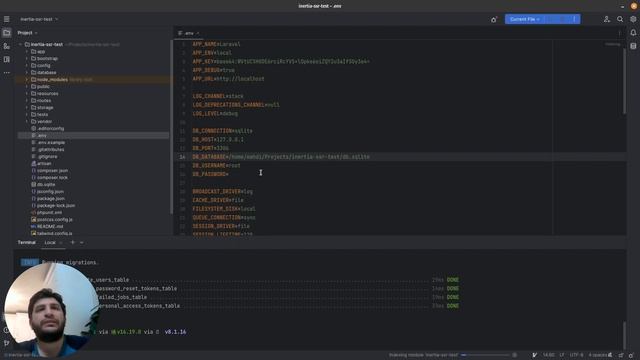Select the .env editor tab

click(189, 33)
